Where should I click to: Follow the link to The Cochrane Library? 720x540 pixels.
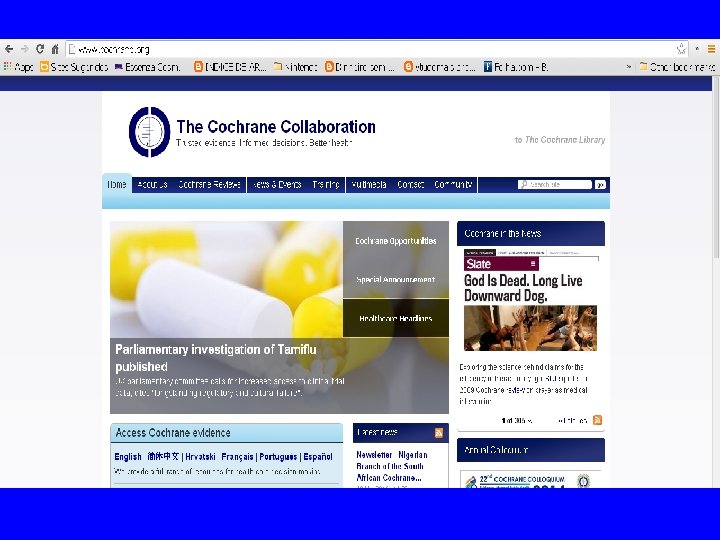pos(560,140)
